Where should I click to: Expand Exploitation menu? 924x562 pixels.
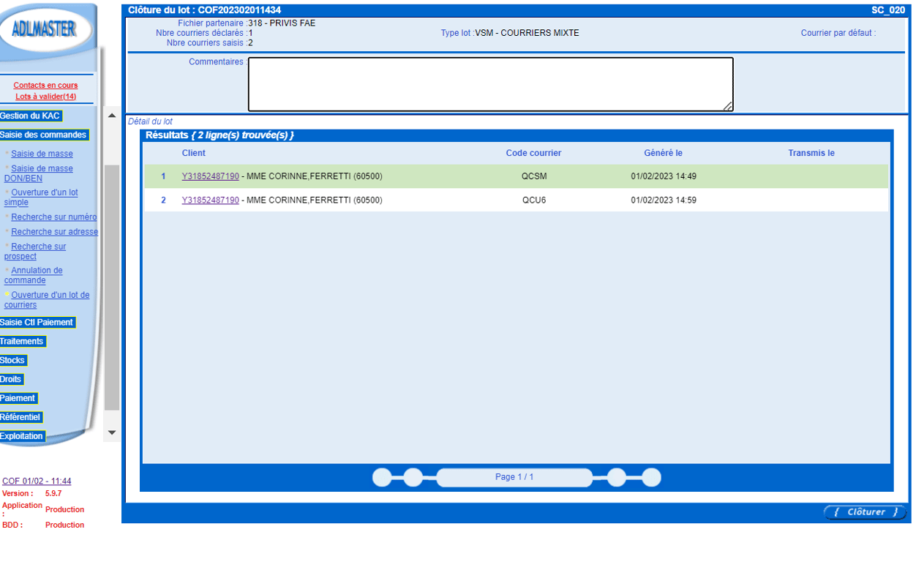(x=21, y=436)
